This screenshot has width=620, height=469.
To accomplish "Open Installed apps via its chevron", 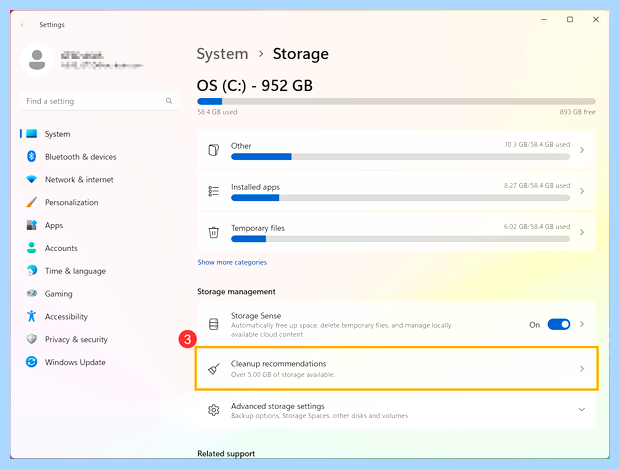I will (x=582, y=191).
